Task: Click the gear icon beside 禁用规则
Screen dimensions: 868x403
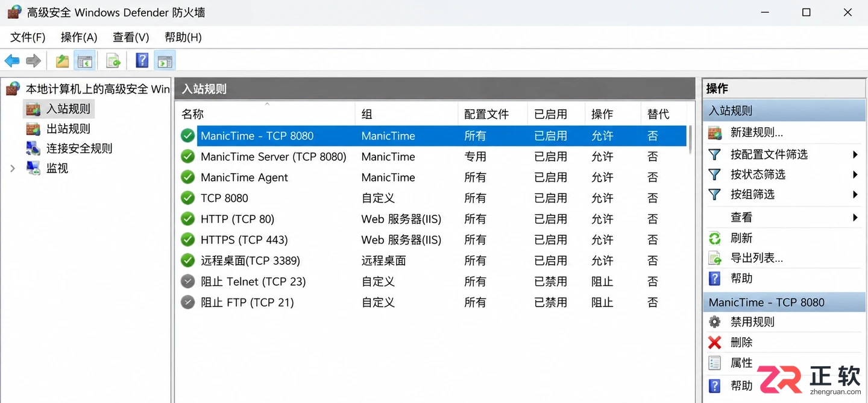Action: tap(715, 322)
